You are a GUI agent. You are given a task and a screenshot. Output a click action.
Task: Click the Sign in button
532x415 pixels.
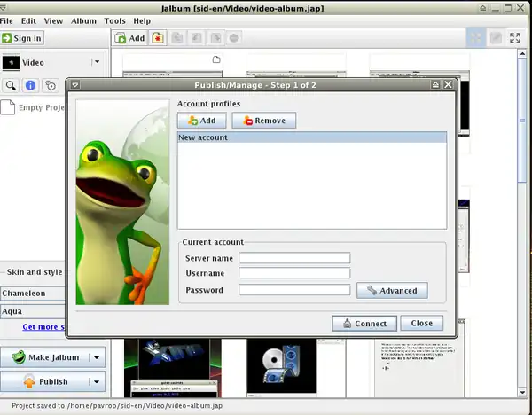point(22,38)
